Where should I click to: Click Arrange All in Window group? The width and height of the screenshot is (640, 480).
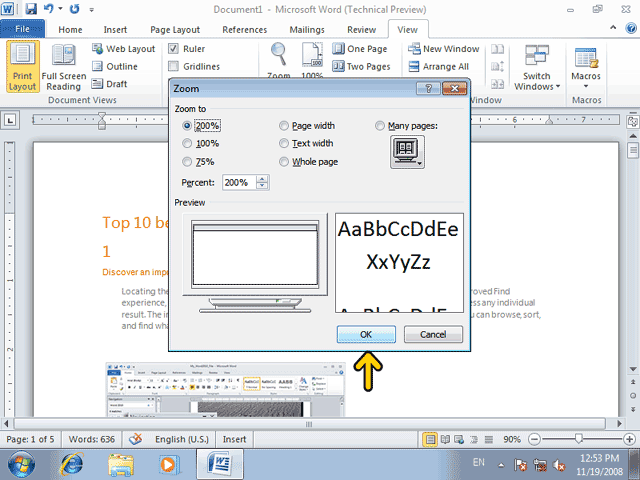pos(439,67)
